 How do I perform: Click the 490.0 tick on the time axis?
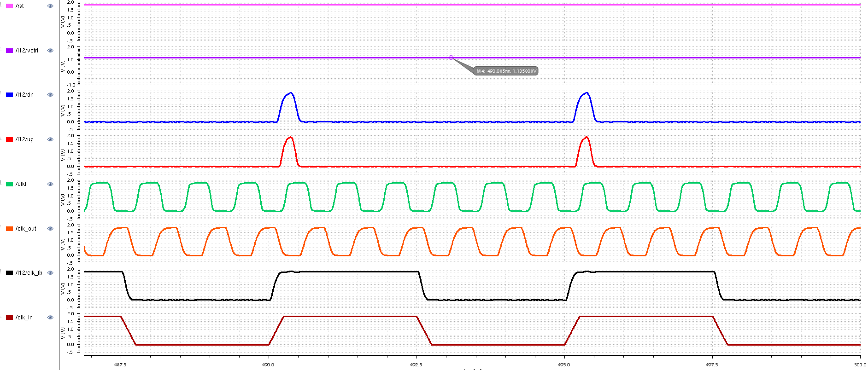point(268,364)
